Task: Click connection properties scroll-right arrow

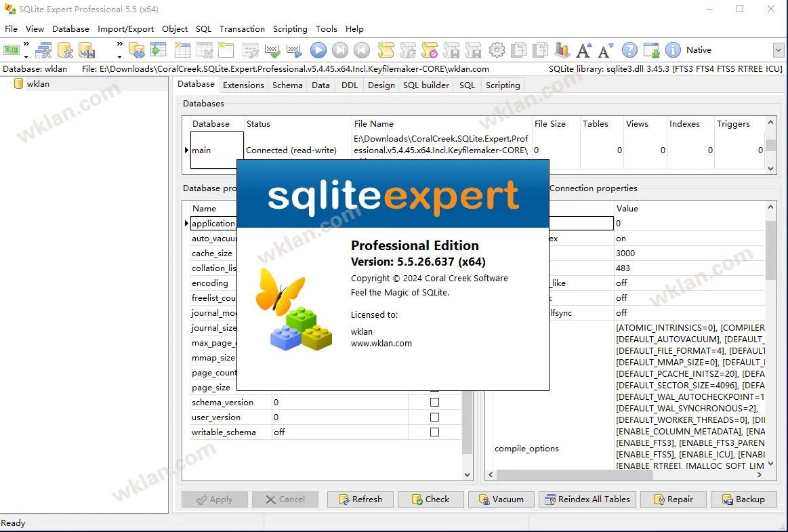Action: tap(760, 474)
